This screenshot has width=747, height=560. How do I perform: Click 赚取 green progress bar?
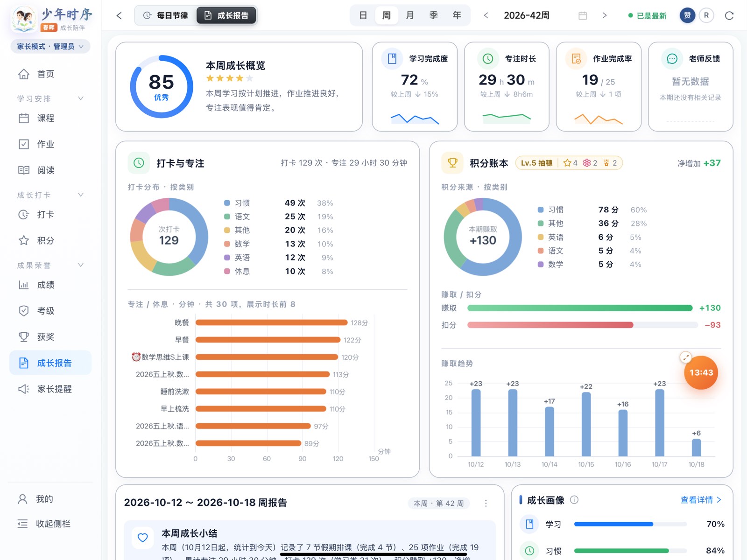pos(580,308)
